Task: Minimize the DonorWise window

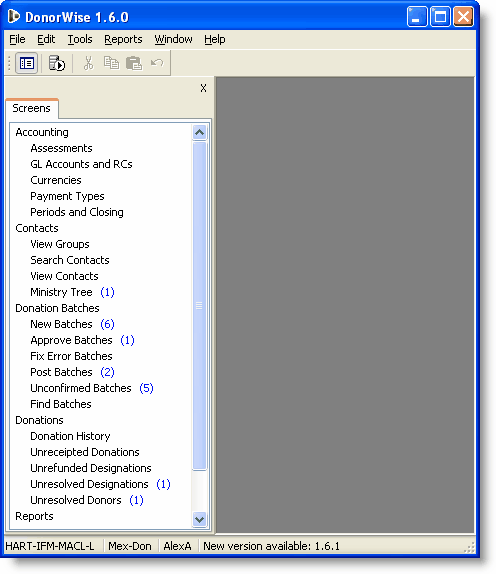Action: [417, 17]
